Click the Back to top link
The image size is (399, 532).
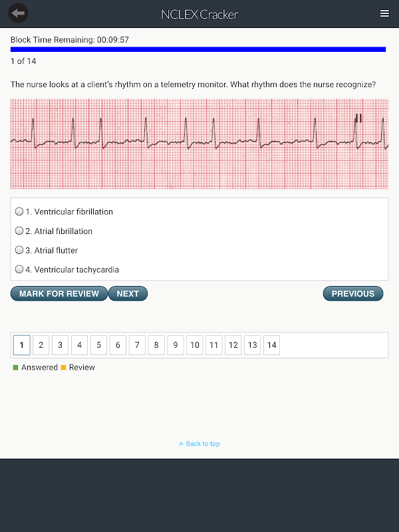(x=199, y=444)
